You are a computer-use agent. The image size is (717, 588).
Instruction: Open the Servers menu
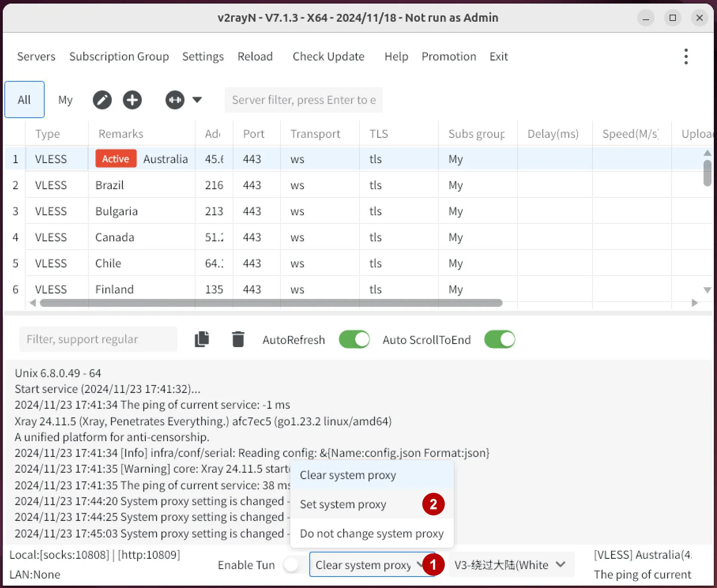[36, 56]
